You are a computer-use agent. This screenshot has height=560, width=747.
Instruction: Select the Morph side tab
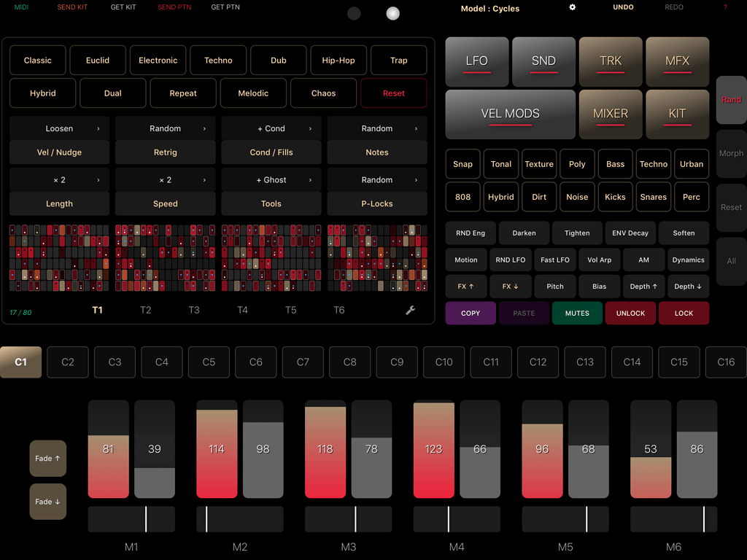[x=731, y=153]
